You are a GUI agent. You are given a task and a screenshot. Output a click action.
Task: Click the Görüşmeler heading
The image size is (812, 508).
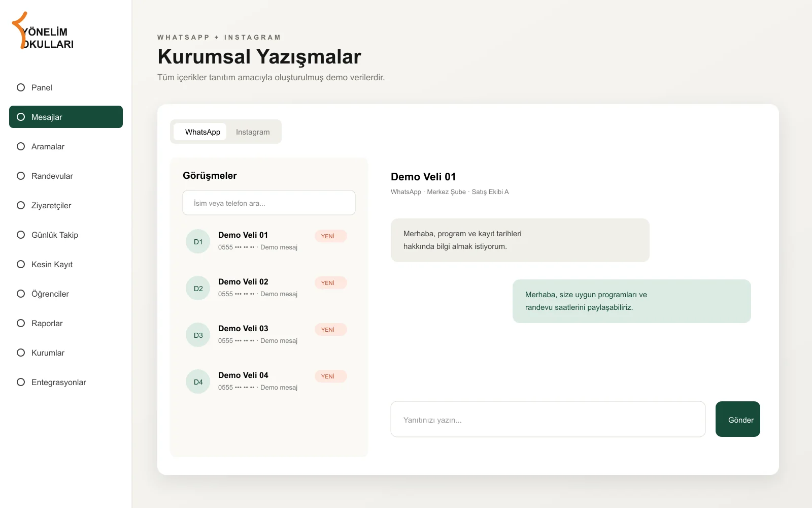point(210,175)
